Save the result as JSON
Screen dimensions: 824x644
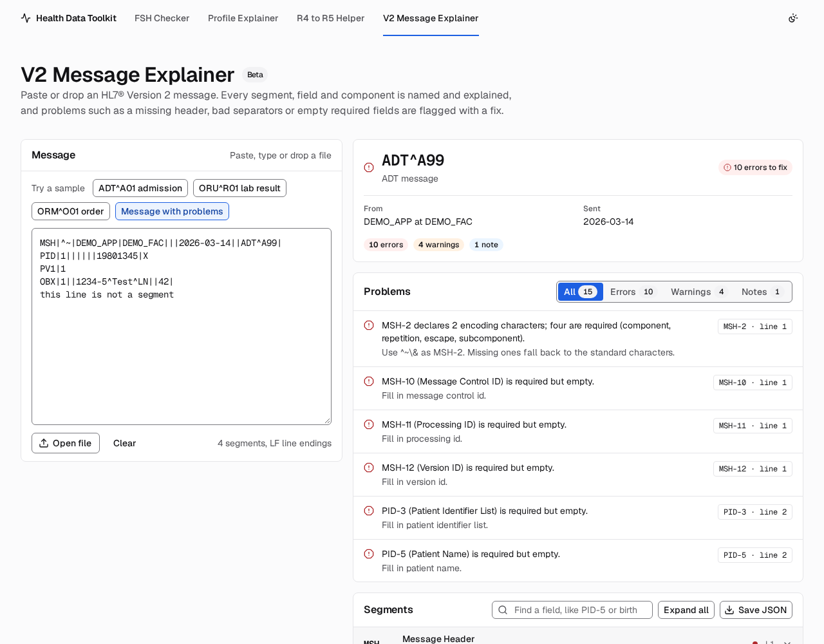coord(756,610)
